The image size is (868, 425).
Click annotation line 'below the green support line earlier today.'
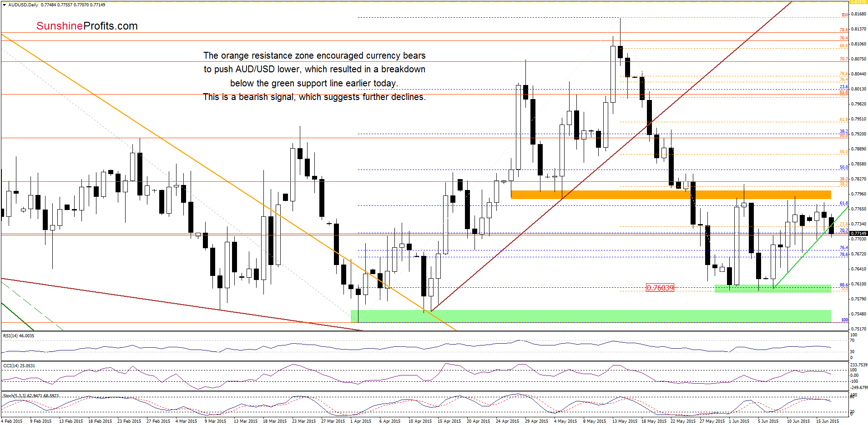314,83
